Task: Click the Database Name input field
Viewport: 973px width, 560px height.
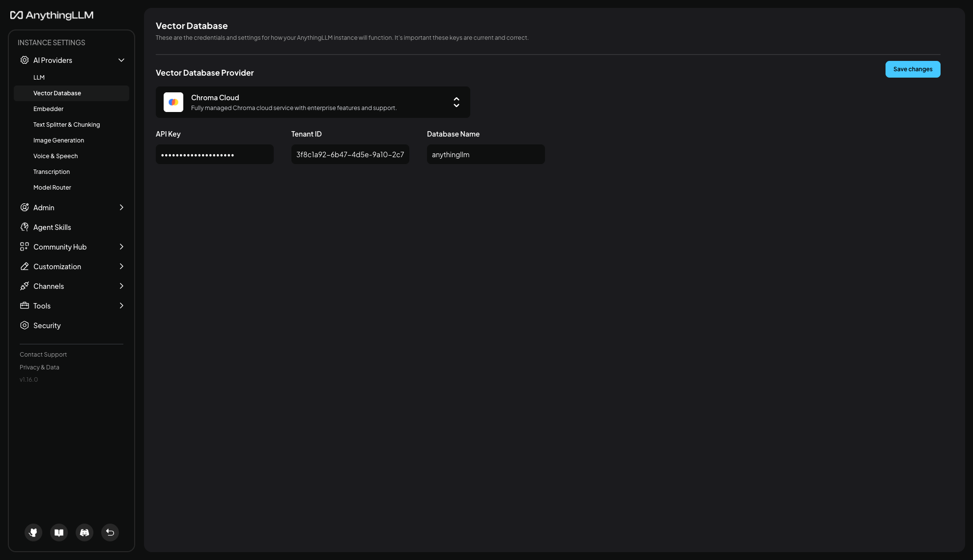Action: coord(486,154)
